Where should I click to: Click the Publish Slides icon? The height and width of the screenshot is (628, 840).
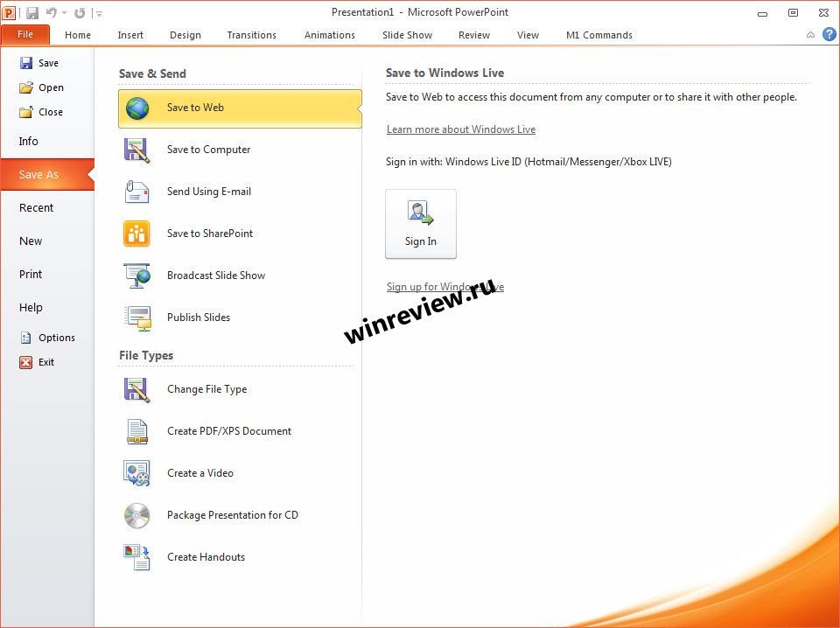137,318
